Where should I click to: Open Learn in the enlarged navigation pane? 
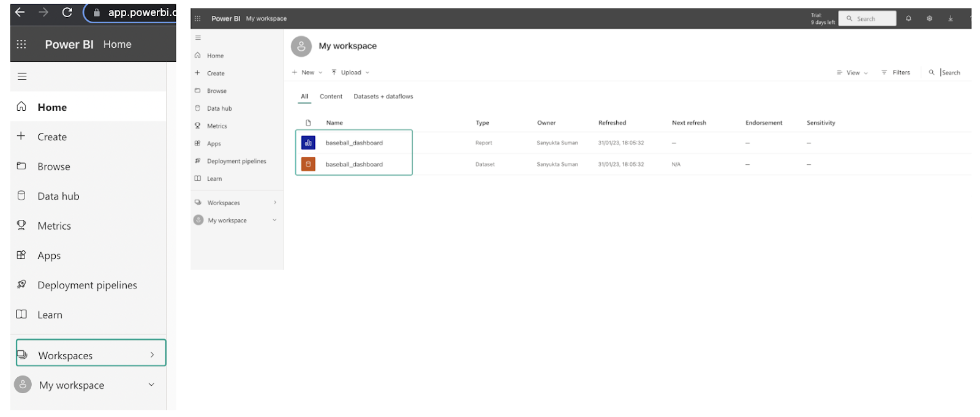[x=88, y=315]
